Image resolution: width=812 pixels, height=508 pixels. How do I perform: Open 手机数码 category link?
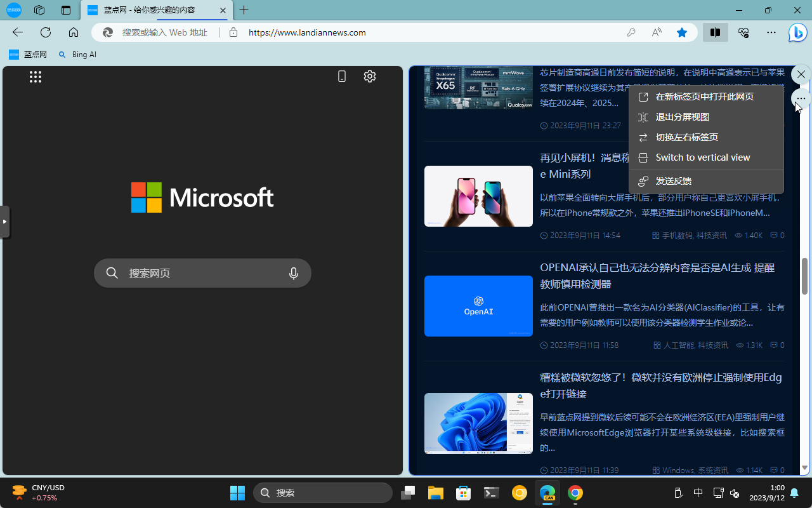pos(678,235)
